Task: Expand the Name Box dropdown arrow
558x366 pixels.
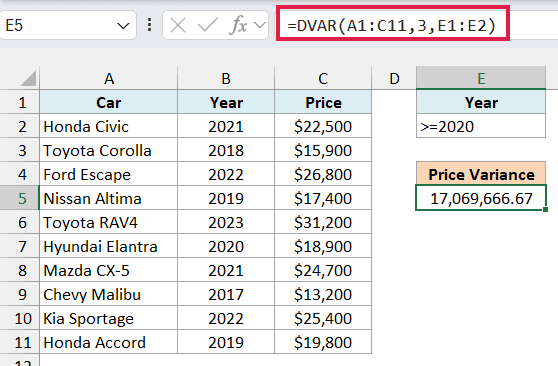Action: (123, 26)
